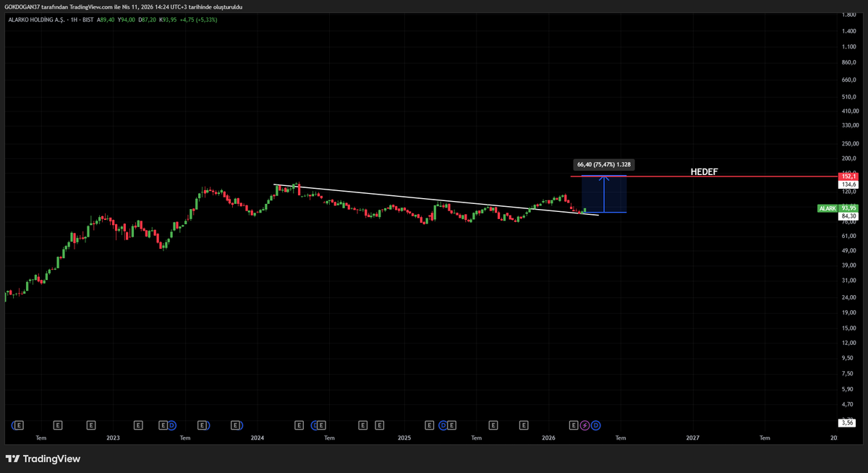Click the 2025 time axis label
This screenshot has height=473, width=868.
(404, 438)
